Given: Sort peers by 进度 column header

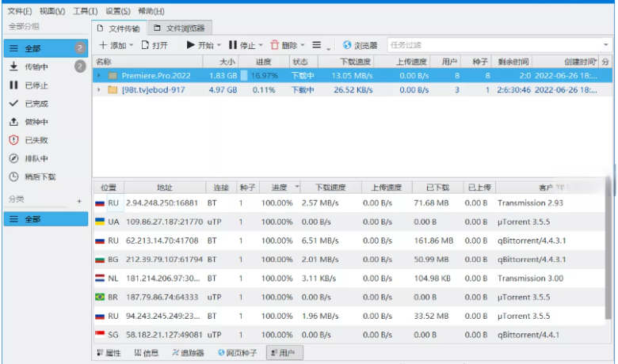Looking at the screenshot, I should click(280, 188).
